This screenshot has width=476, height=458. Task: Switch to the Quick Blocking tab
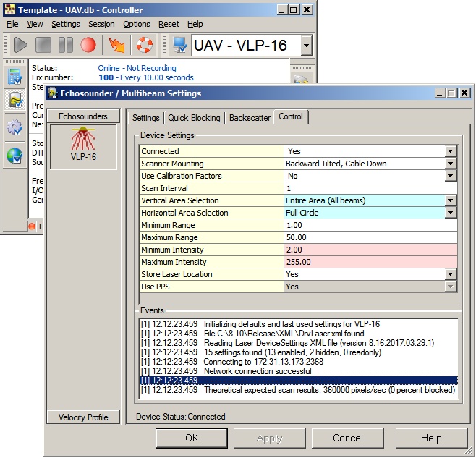tap(194, 118)
